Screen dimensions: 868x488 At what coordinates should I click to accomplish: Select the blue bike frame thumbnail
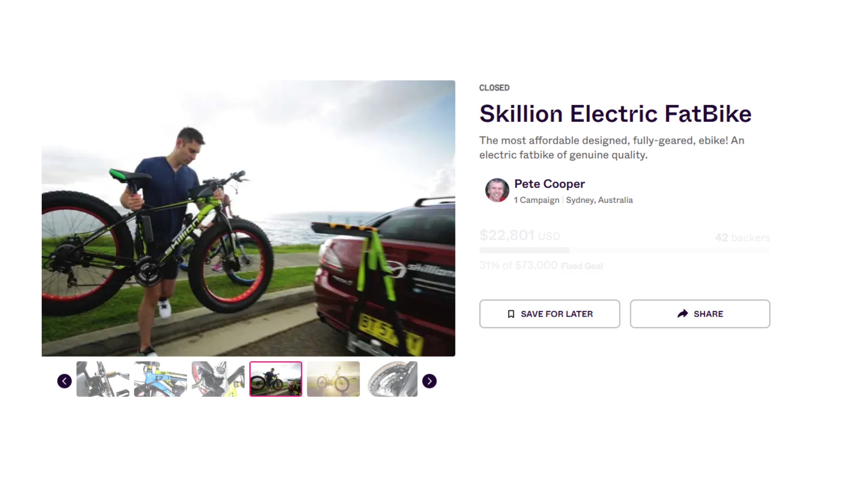[x=160, y=379]
